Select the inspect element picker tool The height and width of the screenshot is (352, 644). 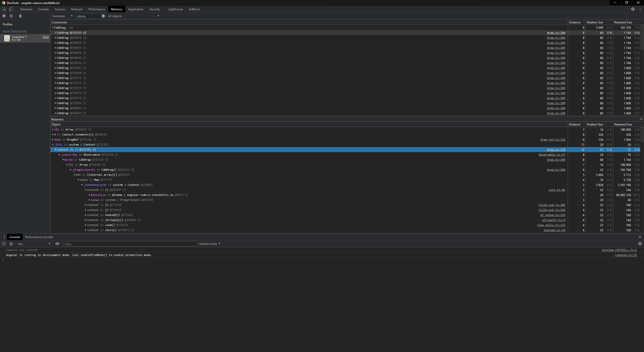[4, 9]
